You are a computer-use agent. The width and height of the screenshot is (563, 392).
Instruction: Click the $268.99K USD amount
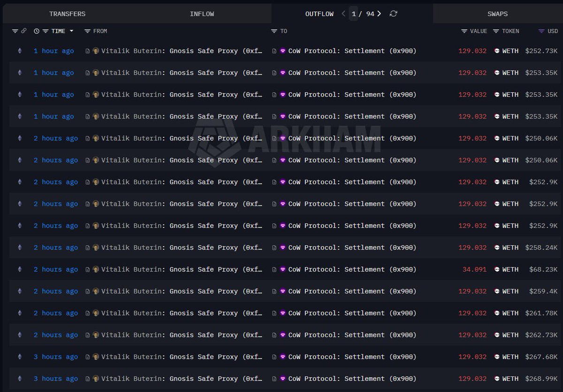coord(541,379)
